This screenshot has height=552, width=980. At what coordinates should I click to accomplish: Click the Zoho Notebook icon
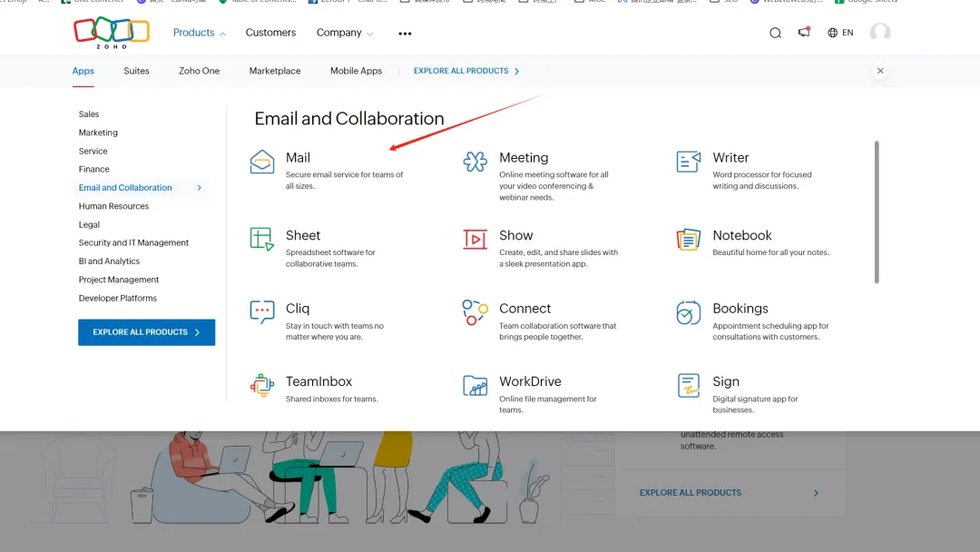689,240
